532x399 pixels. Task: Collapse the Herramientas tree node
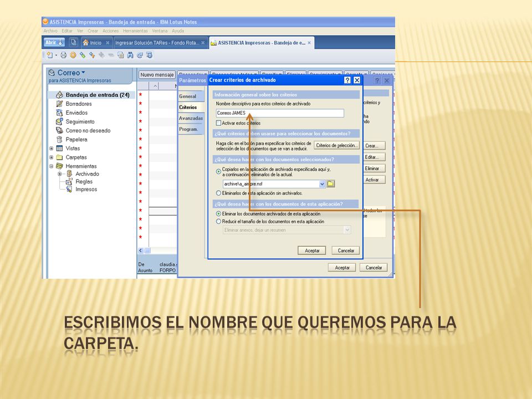(51, 166)
